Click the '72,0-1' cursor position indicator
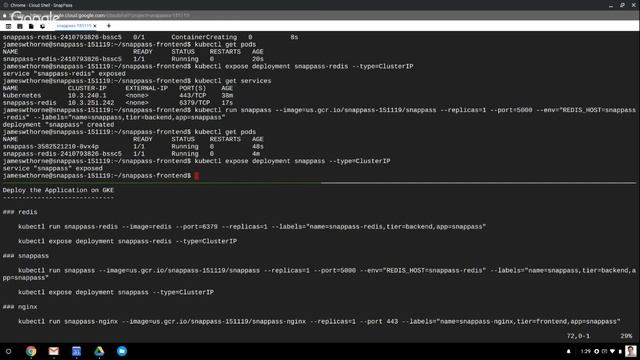 coord(578,336)
